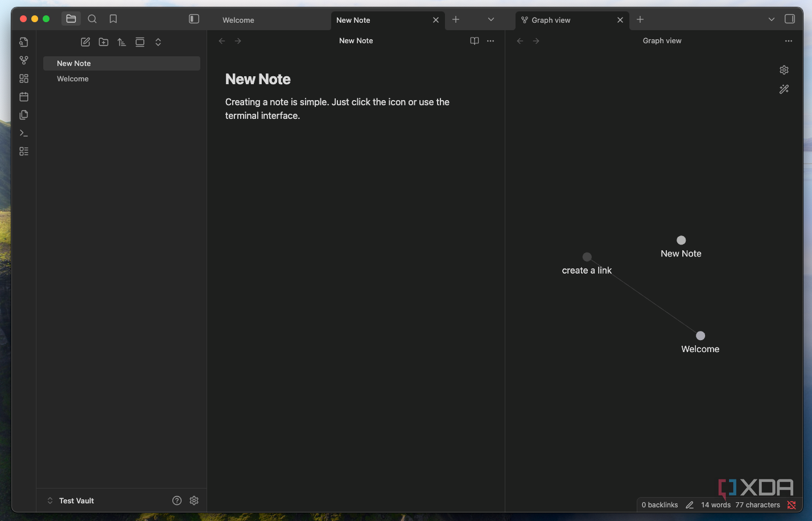Open Graph view more options menu
This screenshot has width=812, height=521.
[x=789, y=41]
